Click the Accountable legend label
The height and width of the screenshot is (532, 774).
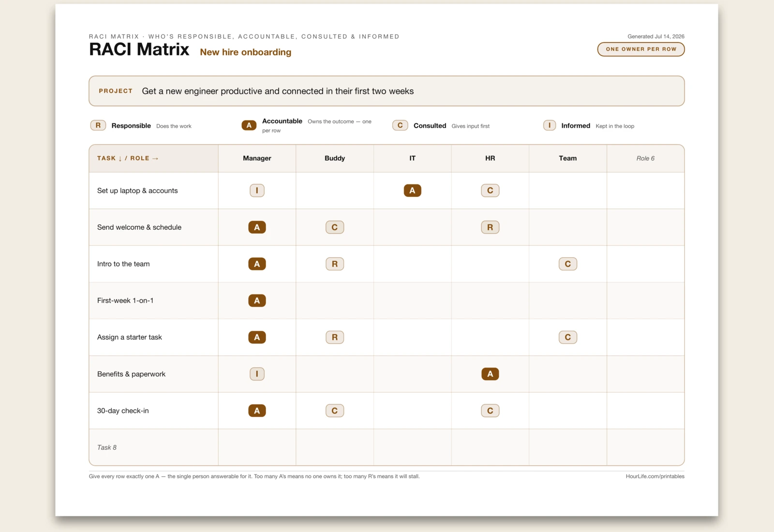point(282,121)
